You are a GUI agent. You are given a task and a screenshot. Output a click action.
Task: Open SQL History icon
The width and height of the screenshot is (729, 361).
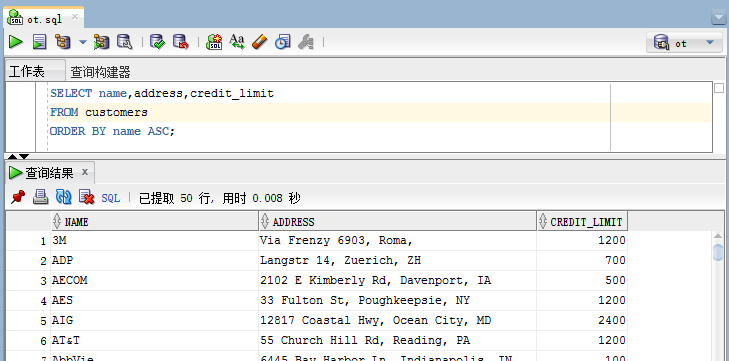pos(283,42)
